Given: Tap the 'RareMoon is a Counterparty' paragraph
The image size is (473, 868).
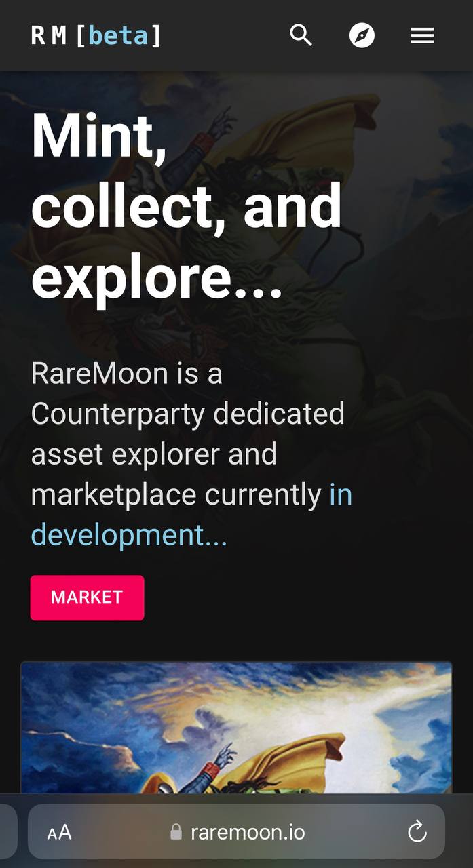Looking at the screenshot, I should [x=191, y=454].
